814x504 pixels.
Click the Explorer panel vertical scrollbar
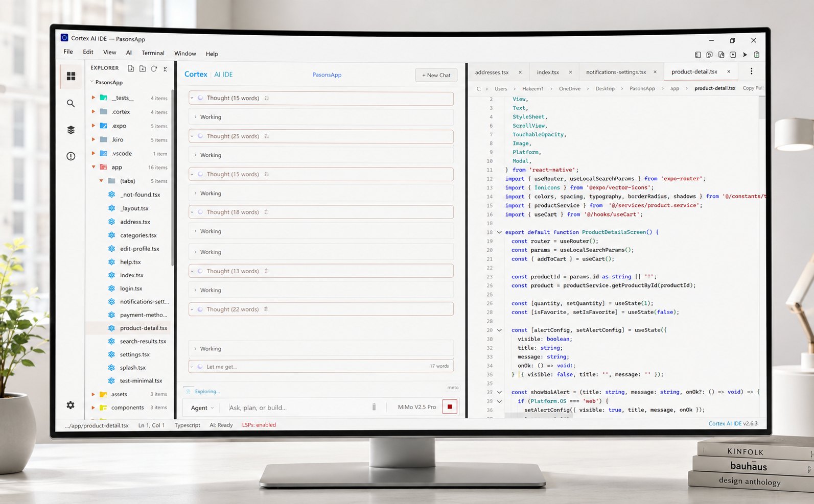coord(173,177)
